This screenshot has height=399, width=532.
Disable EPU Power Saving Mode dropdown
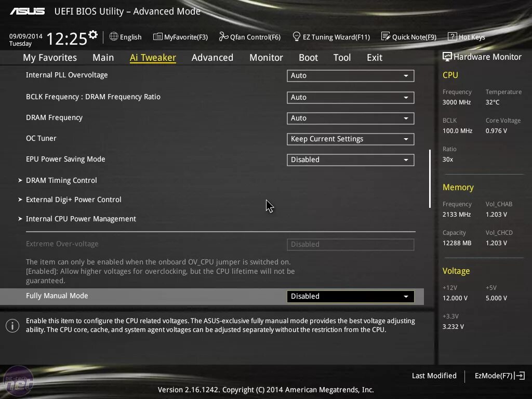point(350,159)
